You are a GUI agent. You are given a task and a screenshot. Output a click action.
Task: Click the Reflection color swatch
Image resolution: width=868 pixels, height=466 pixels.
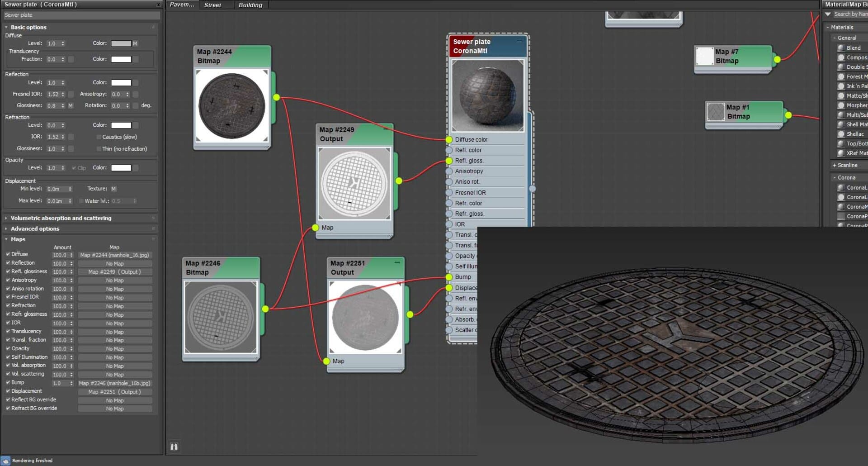pyautogui.click(x=121, y=83)
